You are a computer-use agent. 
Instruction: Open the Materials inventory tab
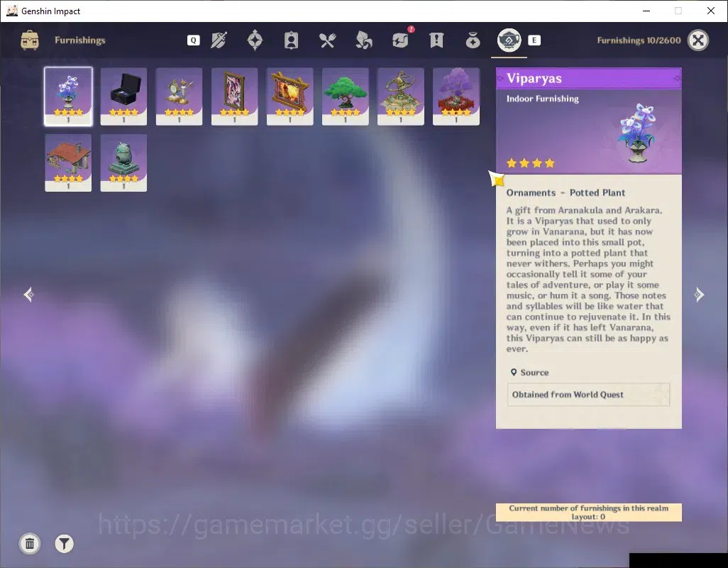[363, 40]
